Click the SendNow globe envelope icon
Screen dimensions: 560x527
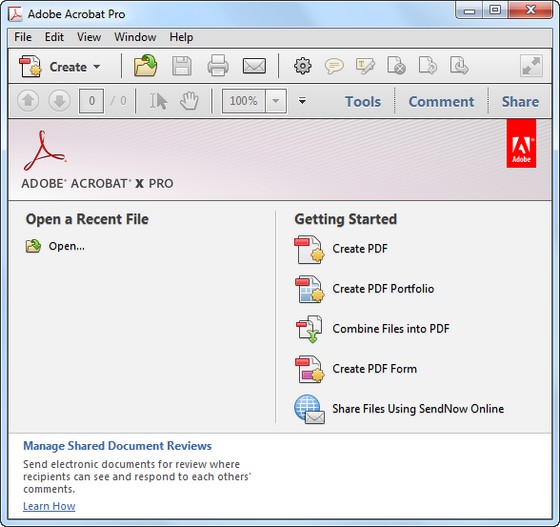[309, 409]
